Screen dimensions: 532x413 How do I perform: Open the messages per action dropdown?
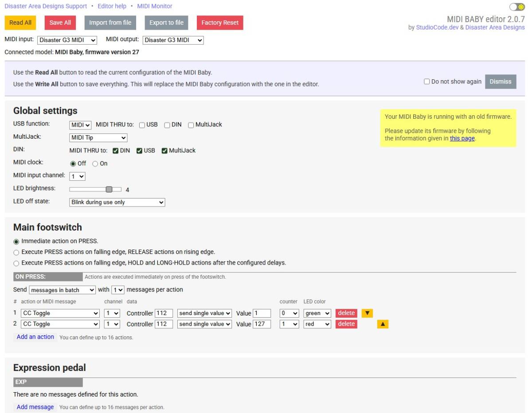point(117,290)
